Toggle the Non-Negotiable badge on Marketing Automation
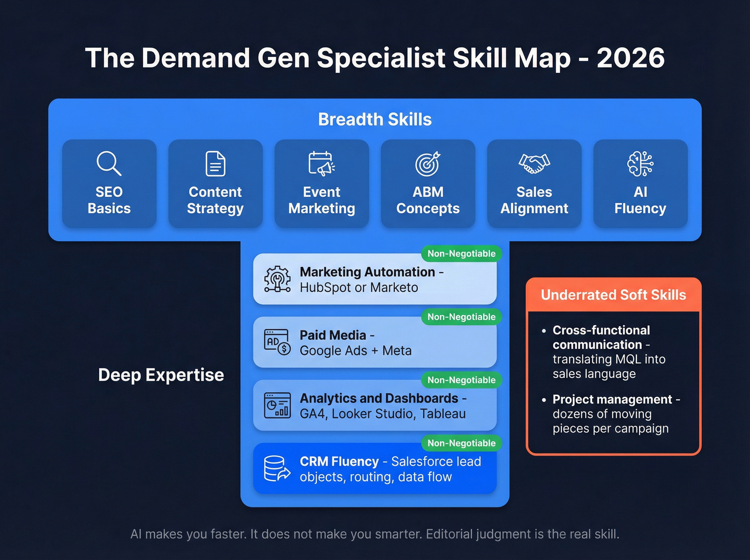750x560 pixels. point(461,253)
